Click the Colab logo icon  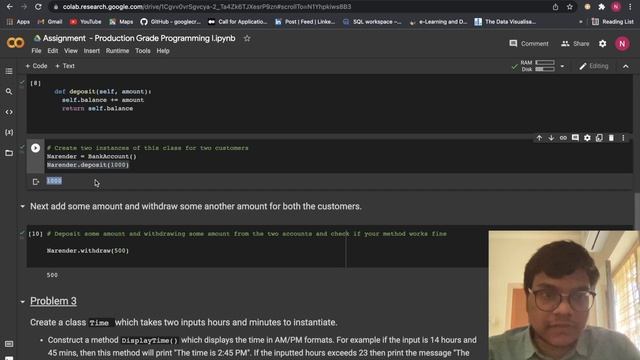point(15,42)
